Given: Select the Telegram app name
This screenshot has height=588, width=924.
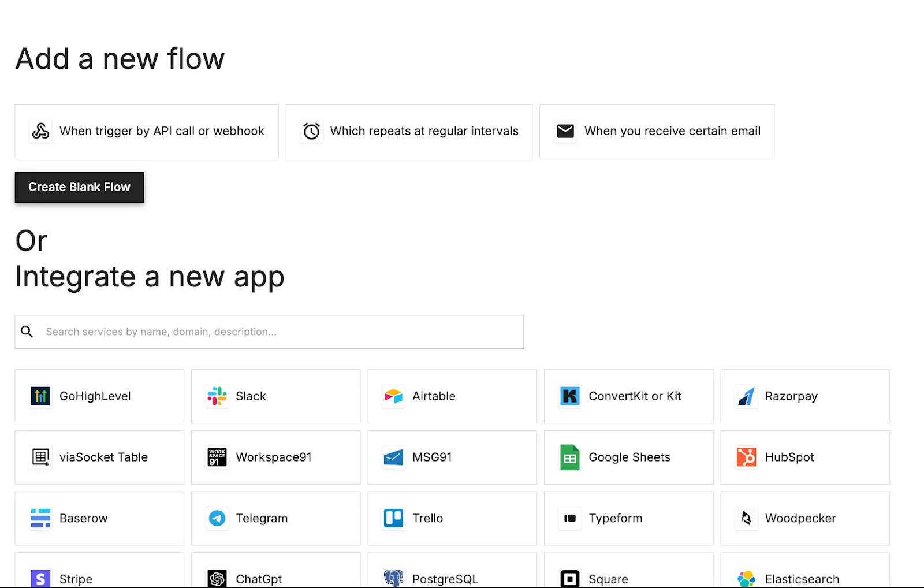Looking at the screenshot, I should [x=262, y=519].
